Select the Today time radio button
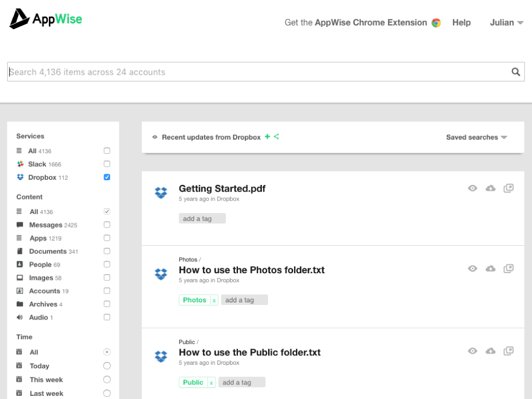 [x=107, y=366]
